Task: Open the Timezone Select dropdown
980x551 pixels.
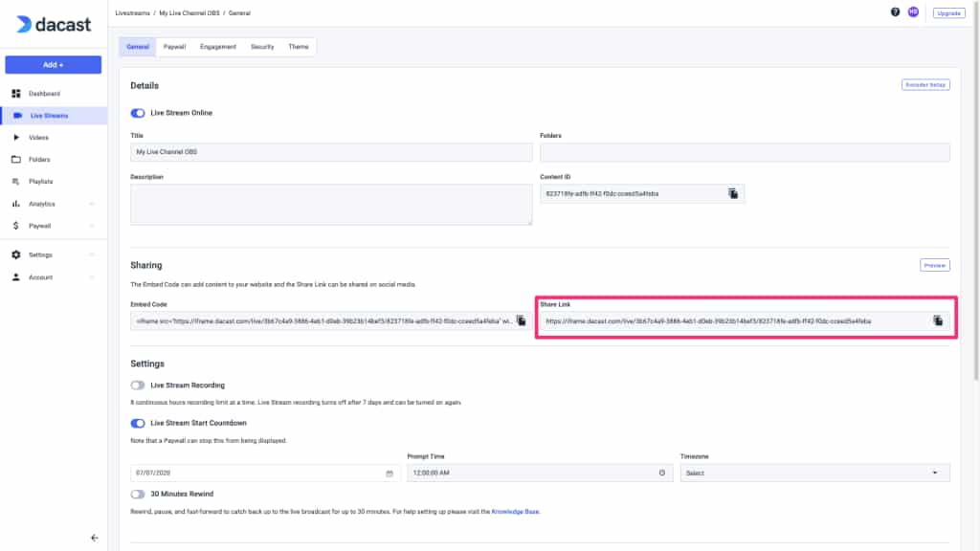Action: tap(815, 473)
